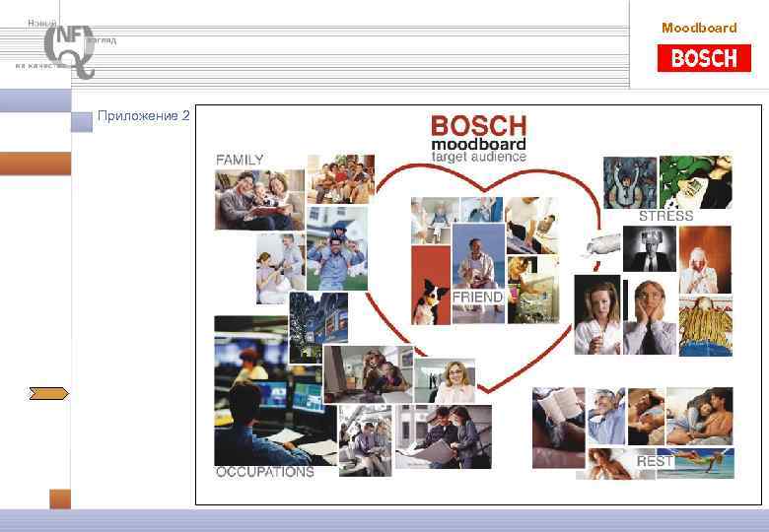Open the smiling woman with glasses photo
This screenshot has width=769, height=532.
click(445, 380)
